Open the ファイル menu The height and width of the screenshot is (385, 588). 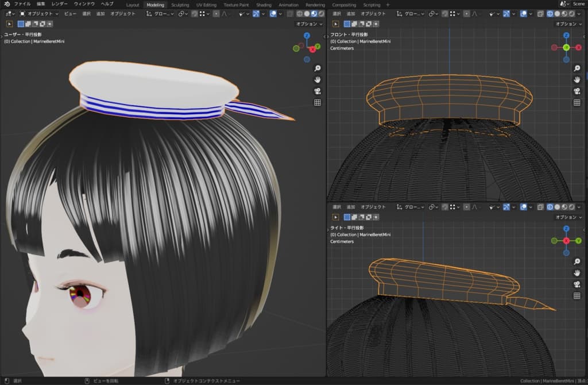(22, 4)
